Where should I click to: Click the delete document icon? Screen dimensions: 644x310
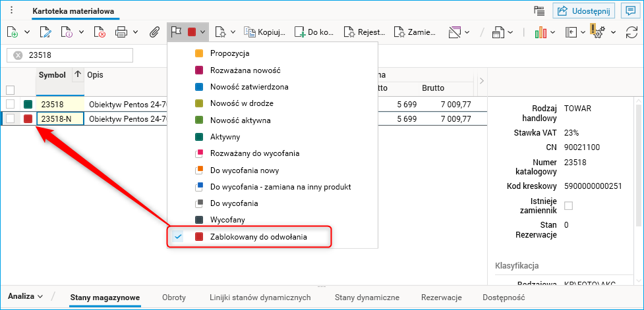point(100,32)
